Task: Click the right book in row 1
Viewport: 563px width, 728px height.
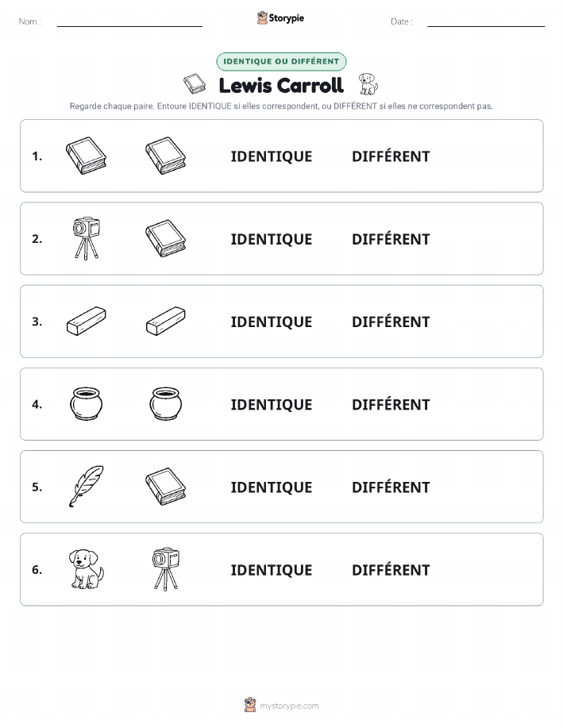Action: coord(166,156)
